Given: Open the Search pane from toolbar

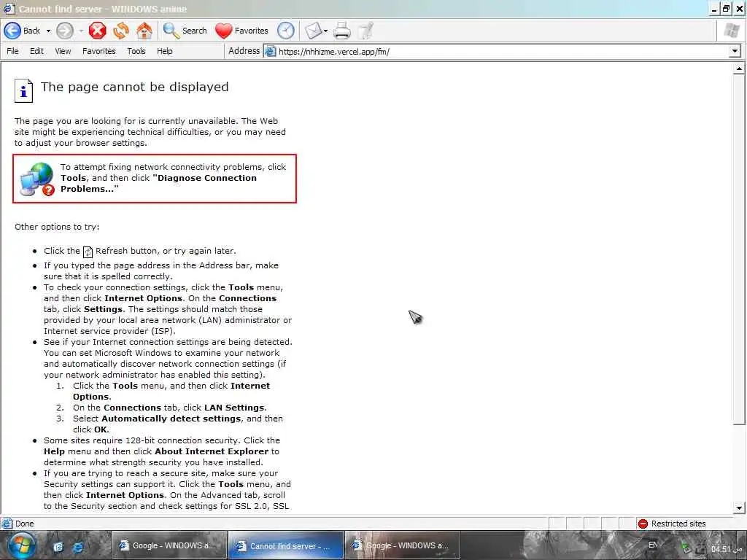Looking at the screenshot, I should point(185,31).
